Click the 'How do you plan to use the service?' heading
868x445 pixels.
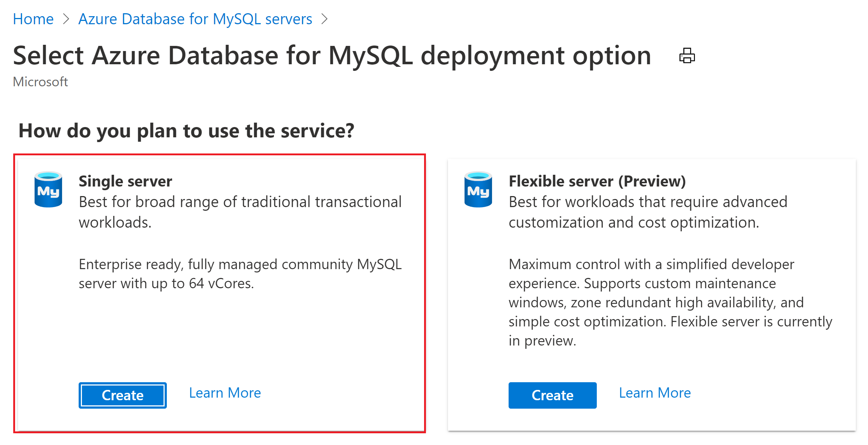pos(186,131)
